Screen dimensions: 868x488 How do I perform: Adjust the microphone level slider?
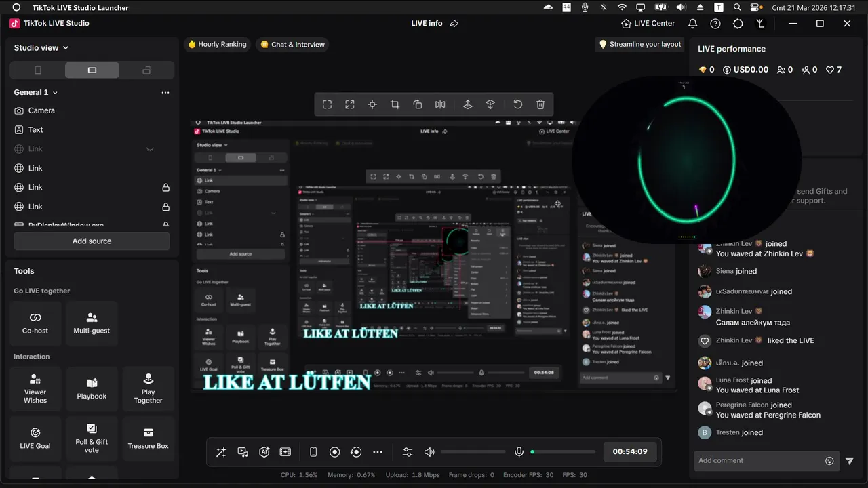(x=563, y=452)
